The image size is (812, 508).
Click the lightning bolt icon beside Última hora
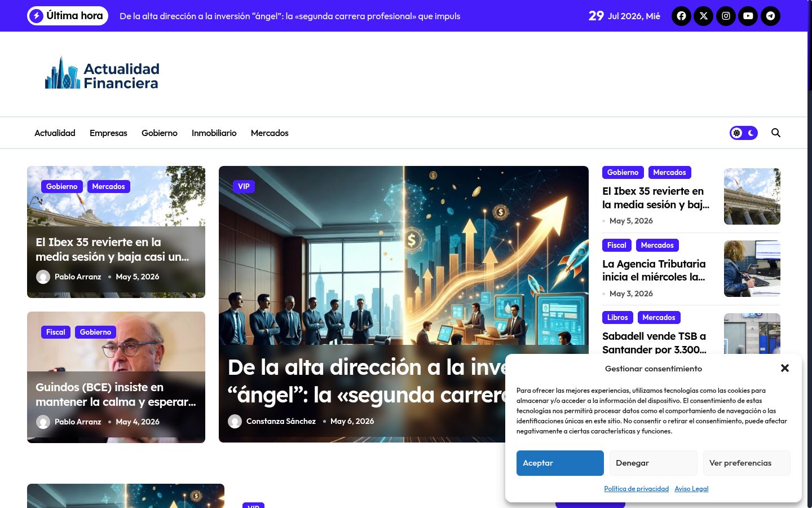tap(37, 16)
